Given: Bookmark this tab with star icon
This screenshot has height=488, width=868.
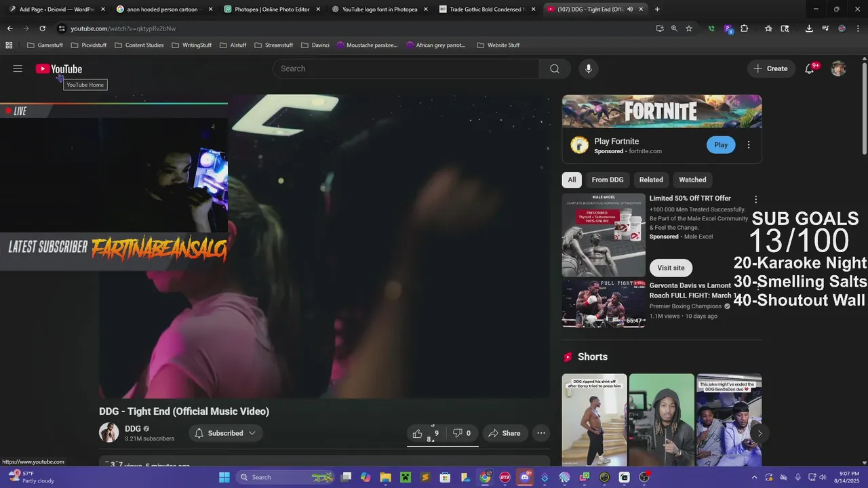Looking at the screenshot, I should tap(689, 28).
